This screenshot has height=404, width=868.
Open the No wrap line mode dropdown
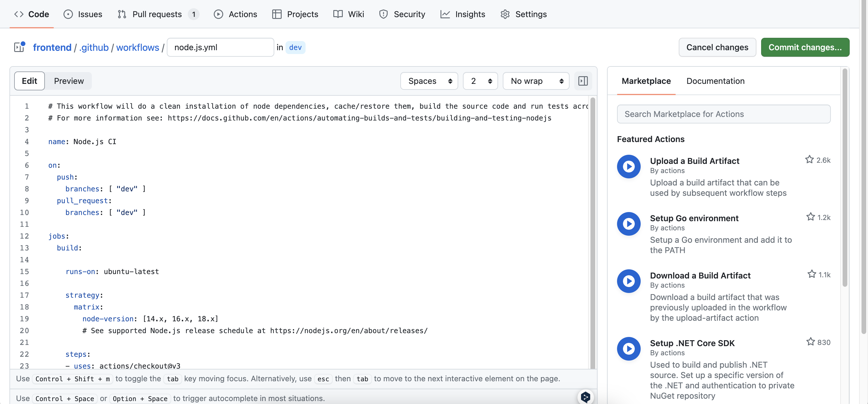[536, 81]
